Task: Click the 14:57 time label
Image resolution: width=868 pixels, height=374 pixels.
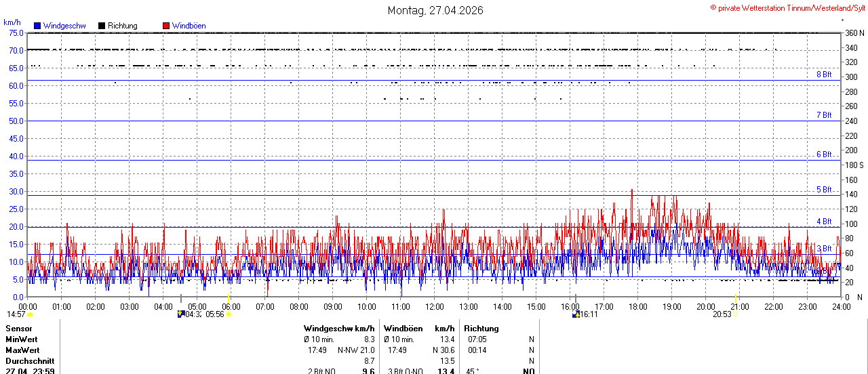Action: (x=16, y=314)
